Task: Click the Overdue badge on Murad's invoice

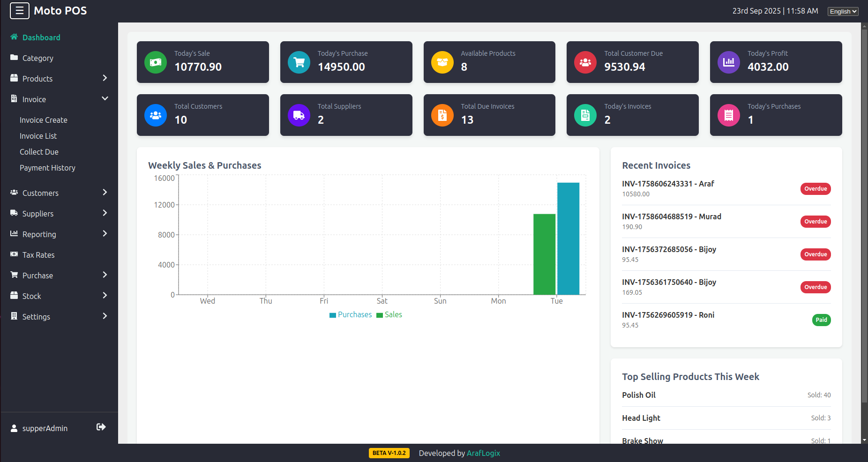Action: click(x=815, y=221)
